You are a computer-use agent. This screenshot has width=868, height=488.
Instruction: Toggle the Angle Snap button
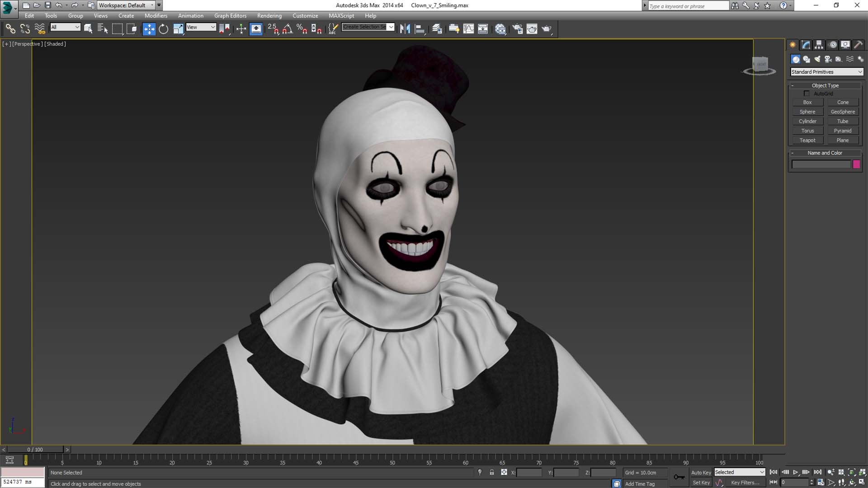point(287,29)
